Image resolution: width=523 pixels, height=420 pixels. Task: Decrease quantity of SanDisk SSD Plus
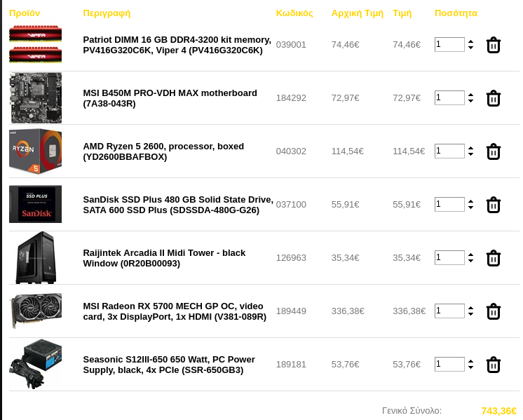470,207
